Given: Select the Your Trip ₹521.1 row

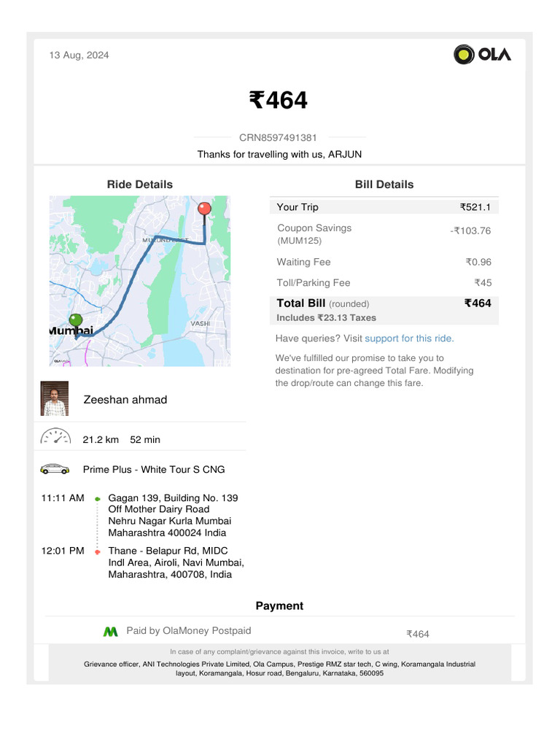Looking at the screenshot, I should 384,206.
